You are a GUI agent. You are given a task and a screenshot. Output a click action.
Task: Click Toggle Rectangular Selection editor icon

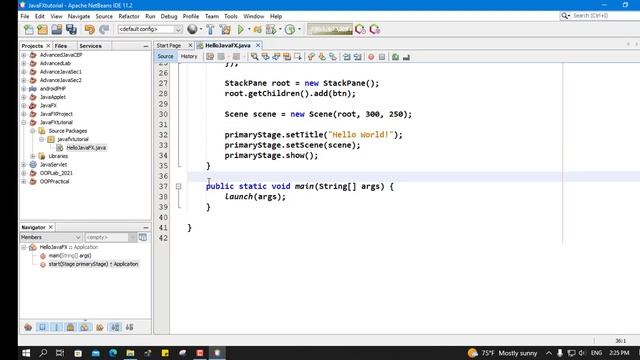[298, 57]
